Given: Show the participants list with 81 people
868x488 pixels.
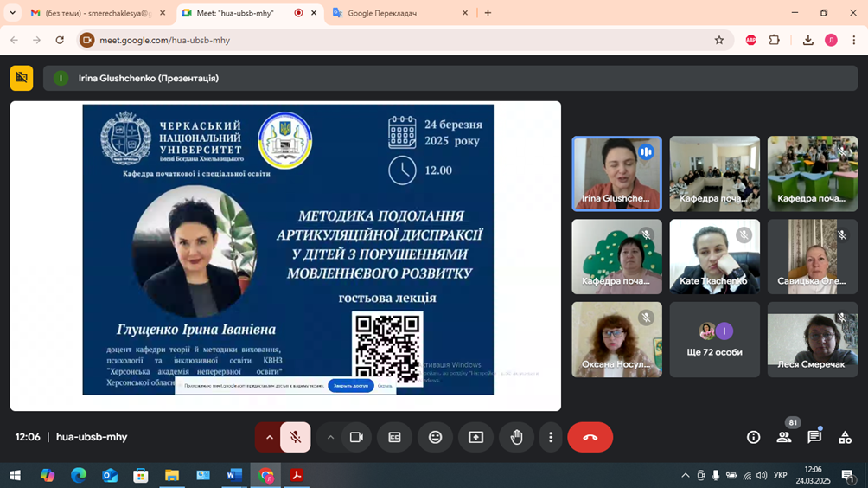Looking at the screenshot, I should coord(783,438).
